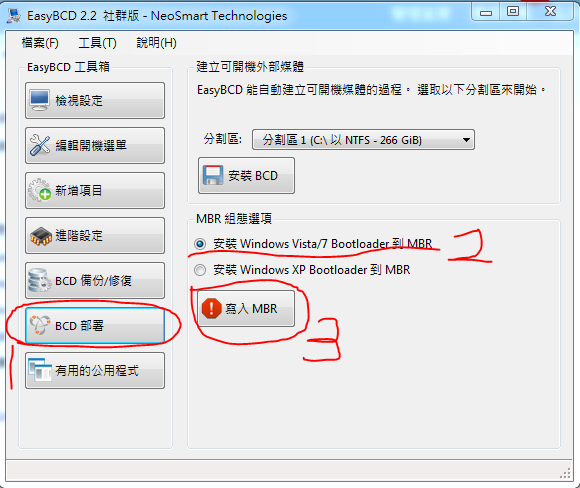Click the database icon for BCD 備份/修復

40,280
